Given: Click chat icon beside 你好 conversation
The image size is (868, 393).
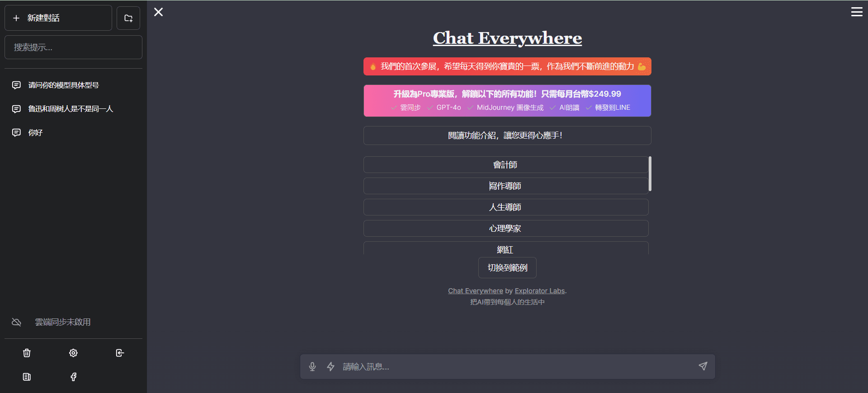Looking at the screenshot, I should point(16,132).
